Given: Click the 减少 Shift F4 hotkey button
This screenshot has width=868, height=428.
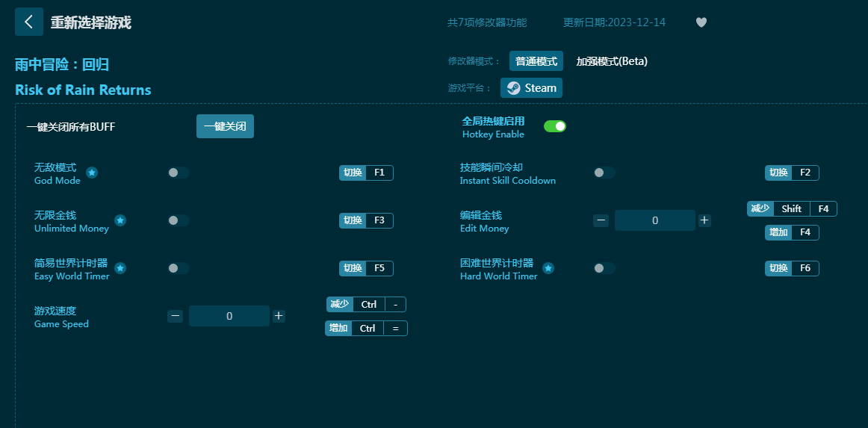Looking at the screenshot, I should click(792, 208).
